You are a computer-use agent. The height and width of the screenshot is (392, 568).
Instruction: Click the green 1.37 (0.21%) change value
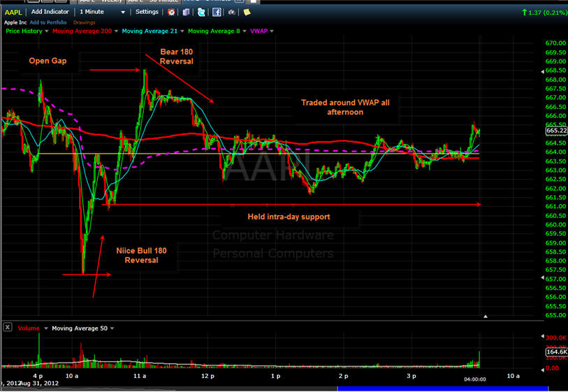[x=544, y=13]
